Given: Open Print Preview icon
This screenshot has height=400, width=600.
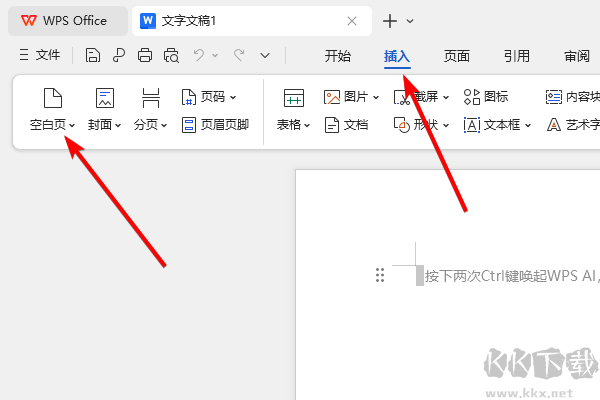Looking at the screenshot, I should click(171, 55).
